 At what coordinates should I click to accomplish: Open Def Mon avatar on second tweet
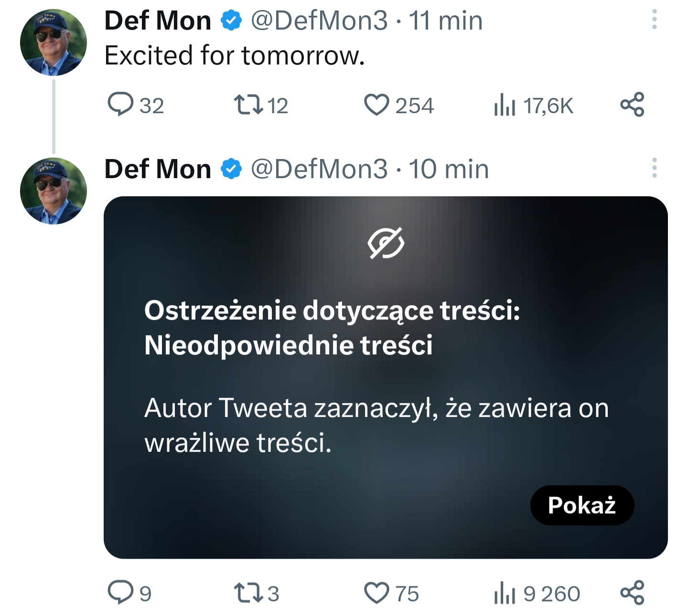tap(54, 191)
